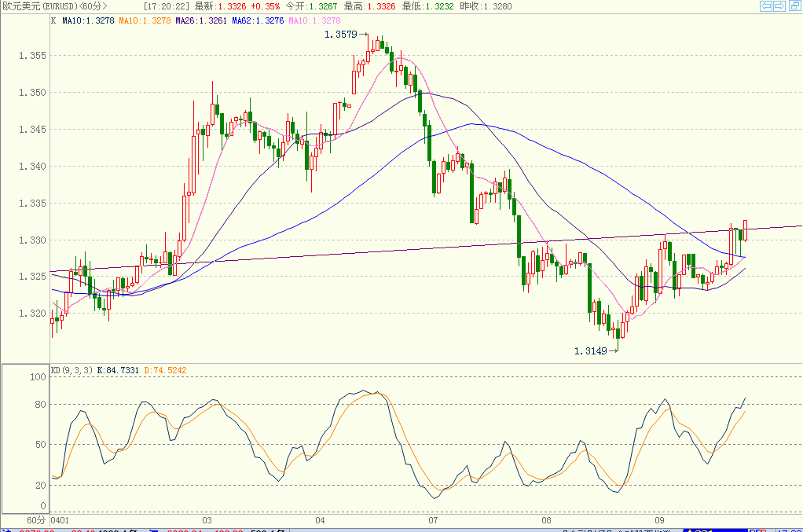The height and width of the screenshot is (532, 803).
Task: Click the 1.325 price axis label
Action: [x=32, y=277]
